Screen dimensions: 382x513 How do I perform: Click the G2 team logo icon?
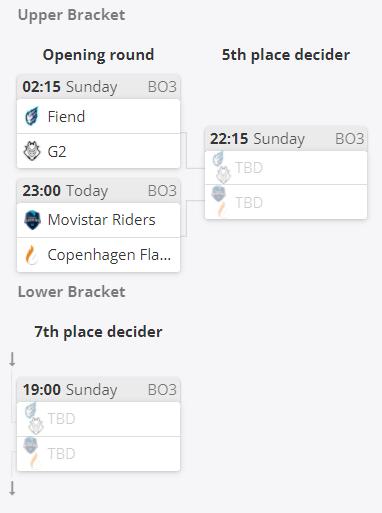(32, 151)
